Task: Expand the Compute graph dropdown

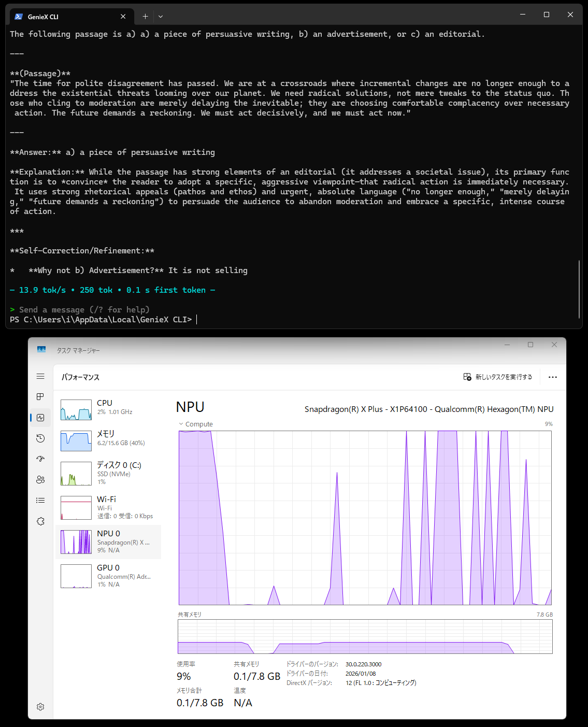Action: click(x=196, y=424)
